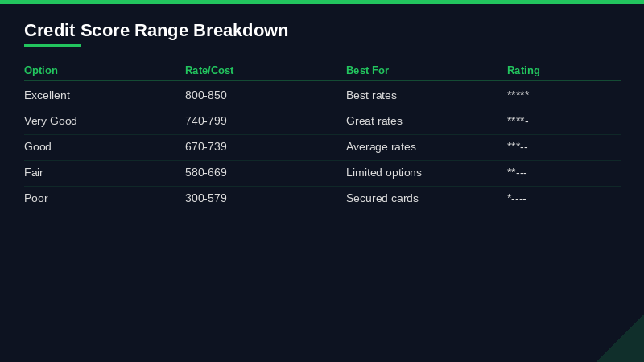The height and width of the screenshot is (362, 644).
Task: Click the 740-799 score range cell
Action: (206, 121)
